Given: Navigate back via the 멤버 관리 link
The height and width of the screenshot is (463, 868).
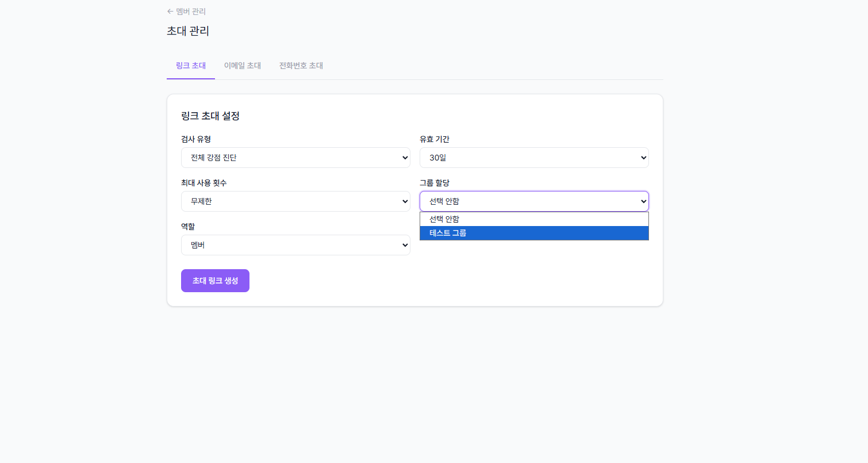Looking at the screenshot, I should click(x=191, y=11).
